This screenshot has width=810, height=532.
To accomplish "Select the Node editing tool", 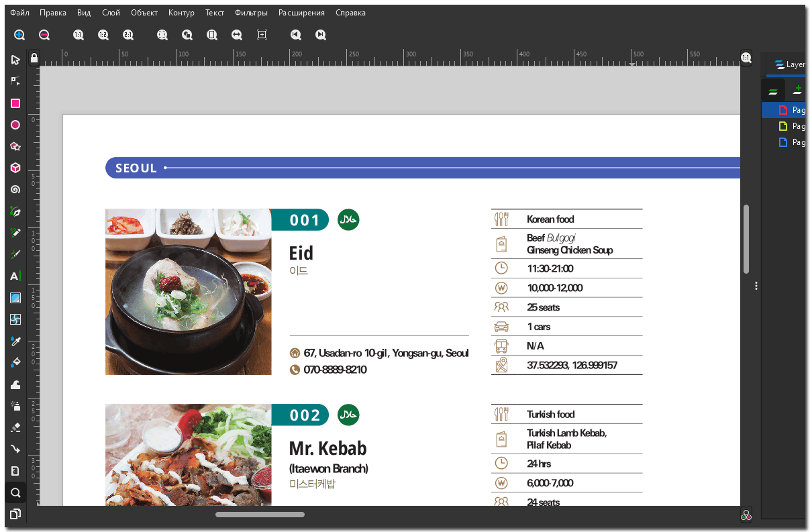I will coord(15,81).
